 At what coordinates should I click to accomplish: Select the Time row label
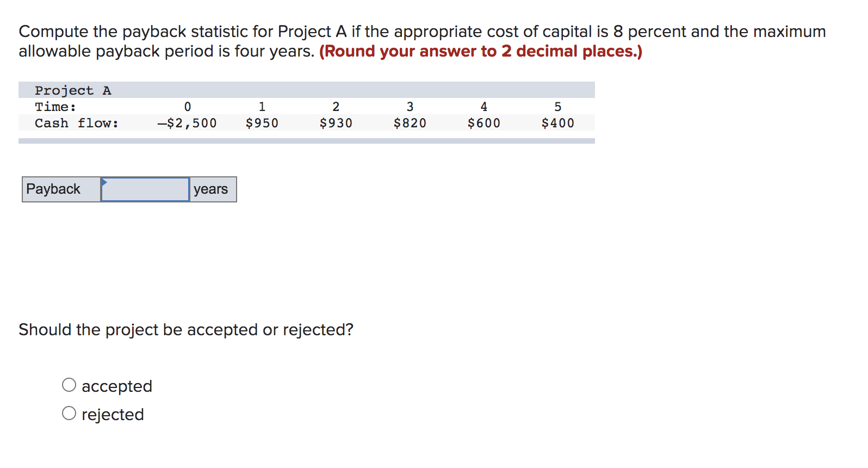[54, 107]
